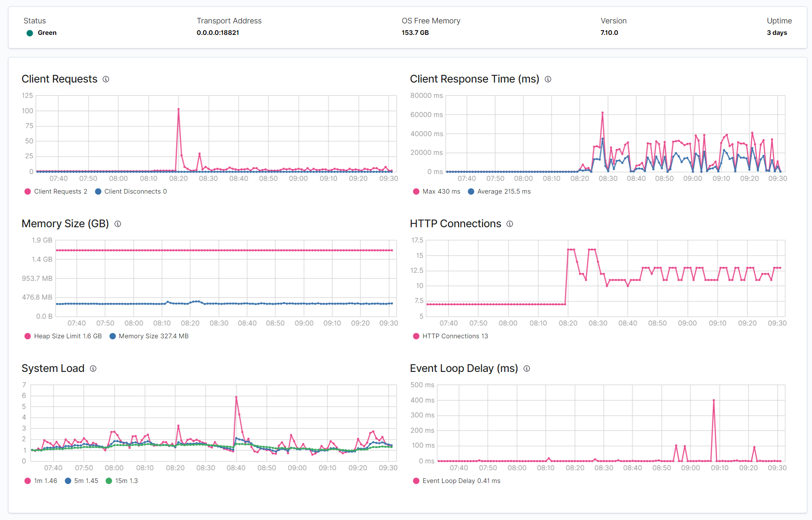Screen dimensions: 812x520
Task: Hide the Heap Size Limit legend series
Action: click(63, 336)
